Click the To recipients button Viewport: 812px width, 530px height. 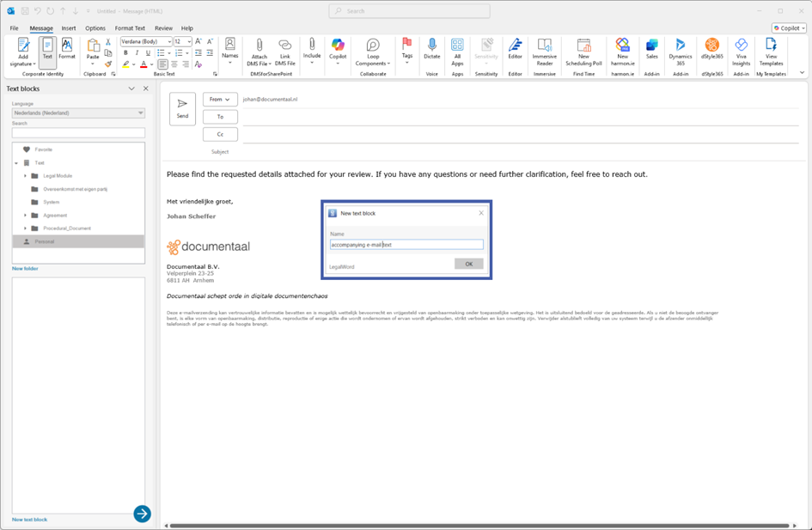(x=220, y=117)
